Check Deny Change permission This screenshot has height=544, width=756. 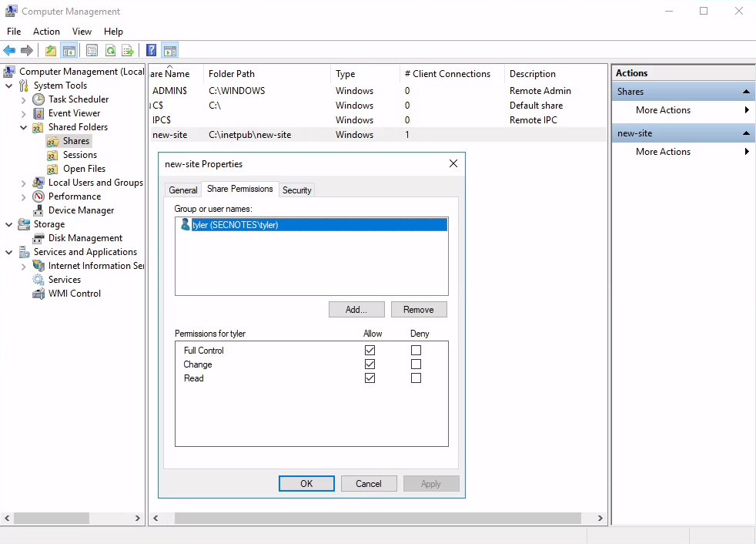[416, 364]
